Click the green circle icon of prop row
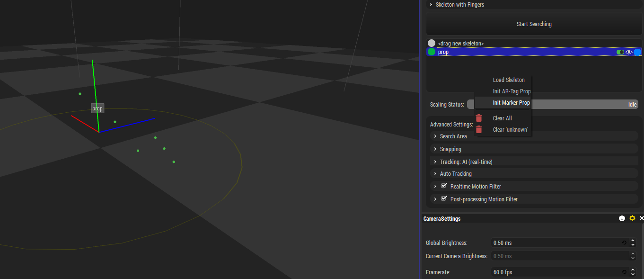Screen dimensions: 644x279 pyautogui.click(x=432, y=52)
